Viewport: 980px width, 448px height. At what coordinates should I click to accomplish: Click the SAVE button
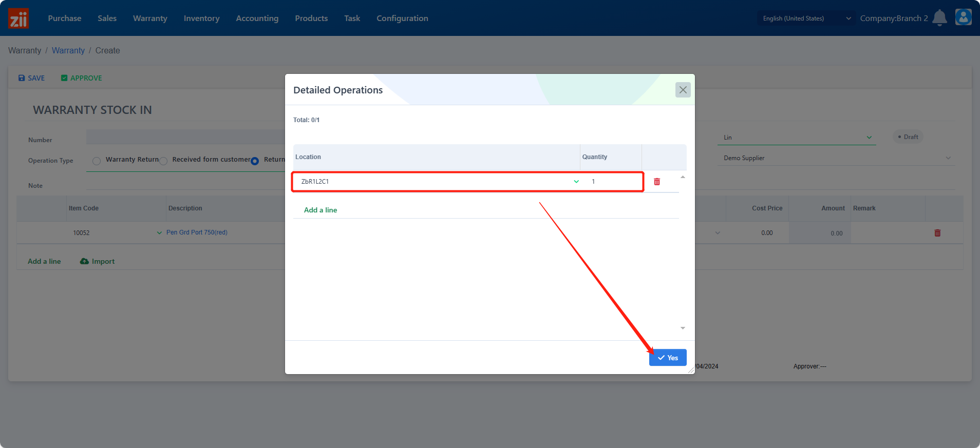[x=31, y=78]
